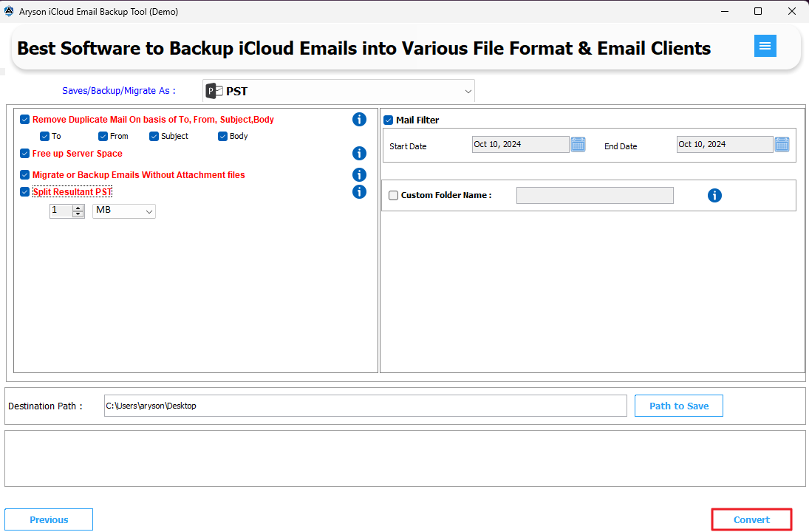Minimize the Aryson window
This screenshot has width=809, height=532.
(724, 11)
